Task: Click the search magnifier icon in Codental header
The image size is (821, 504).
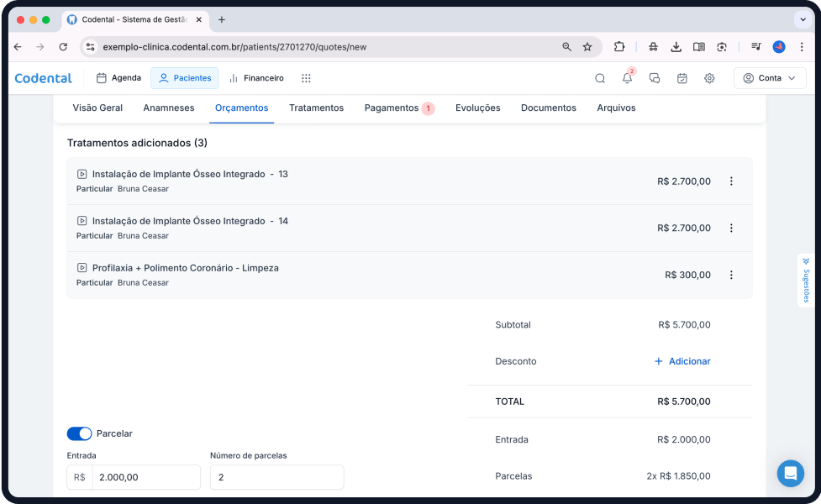Action: 600,78
